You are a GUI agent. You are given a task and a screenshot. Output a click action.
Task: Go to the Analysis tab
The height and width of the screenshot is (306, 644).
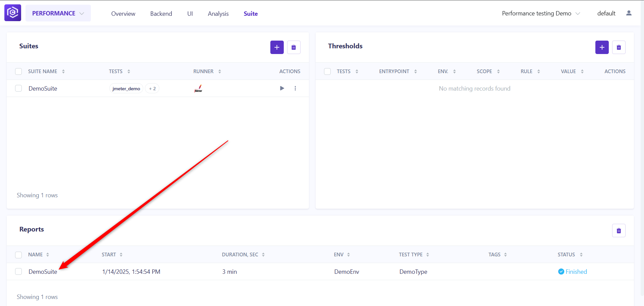(218, 14)
